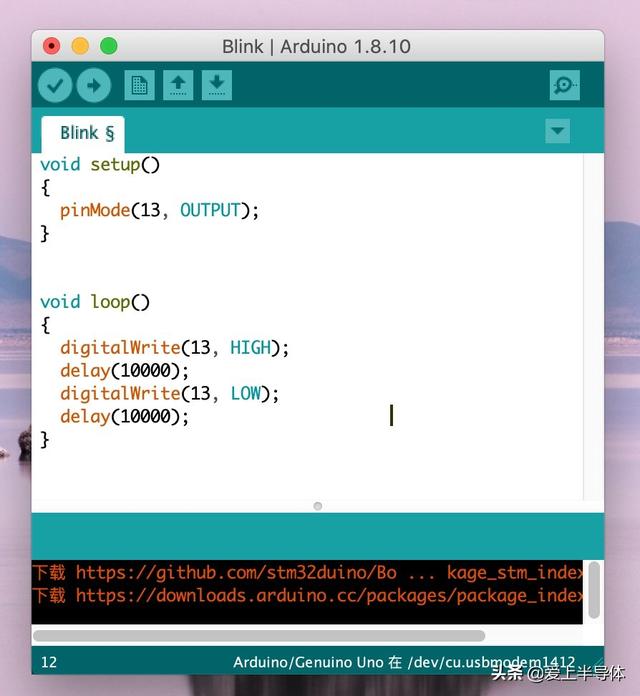
Task: Click the editor/console divider handle dot
Action: 318,506
